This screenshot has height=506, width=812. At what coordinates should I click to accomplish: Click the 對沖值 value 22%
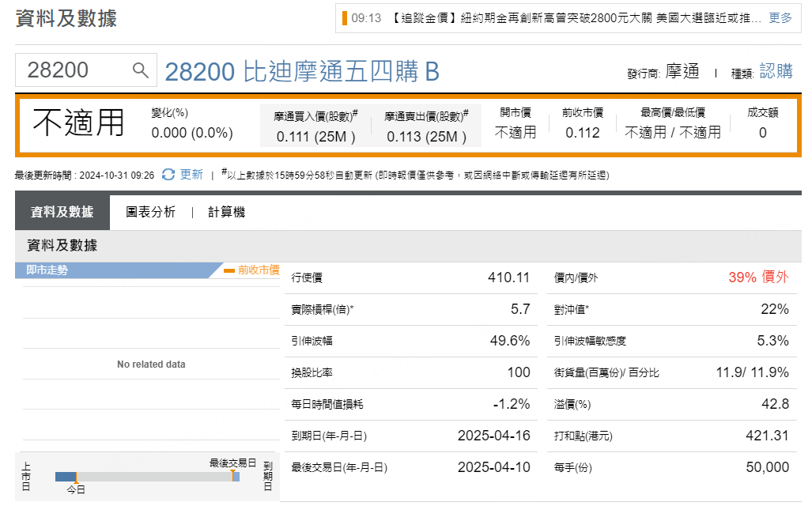point(775,309)
